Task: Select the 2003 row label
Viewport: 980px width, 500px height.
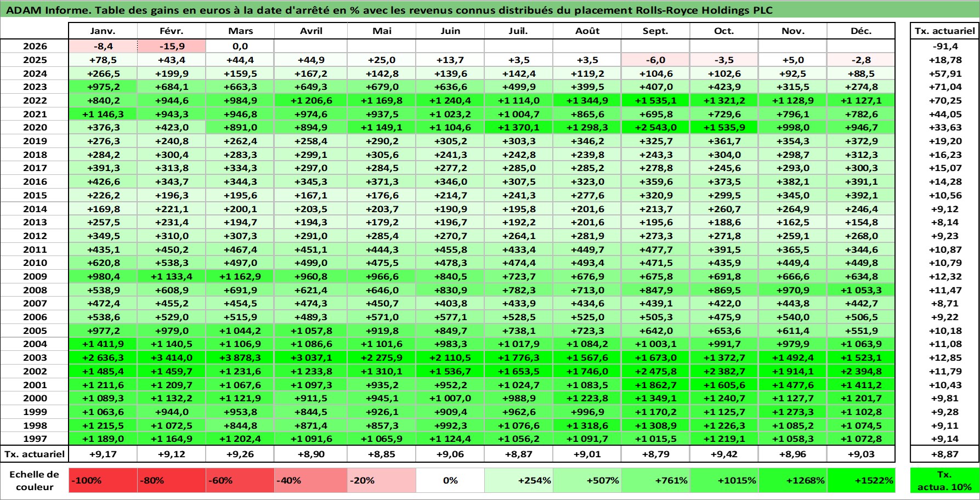Action: tap(35, 357)
